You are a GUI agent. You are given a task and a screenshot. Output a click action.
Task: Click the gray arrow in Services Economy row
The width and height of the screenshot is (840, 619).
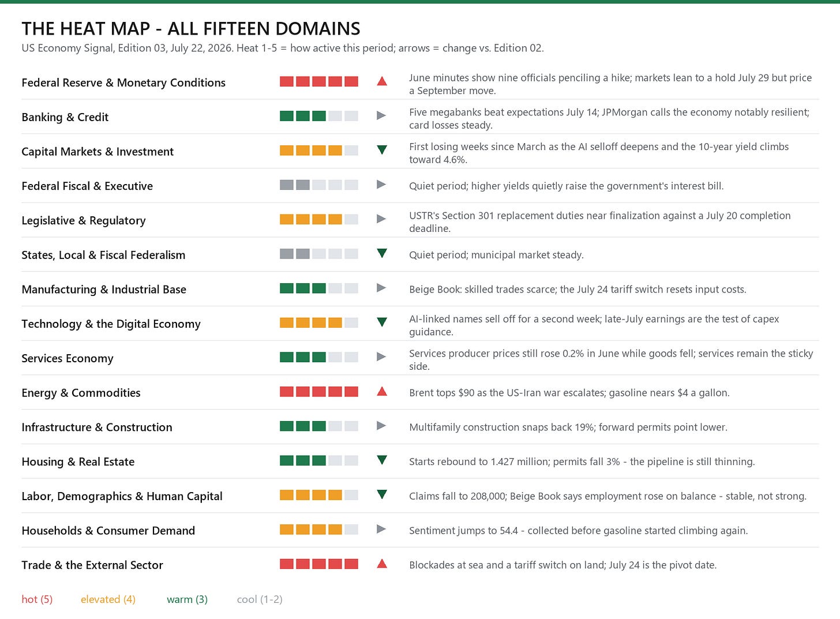click(381, 357)
